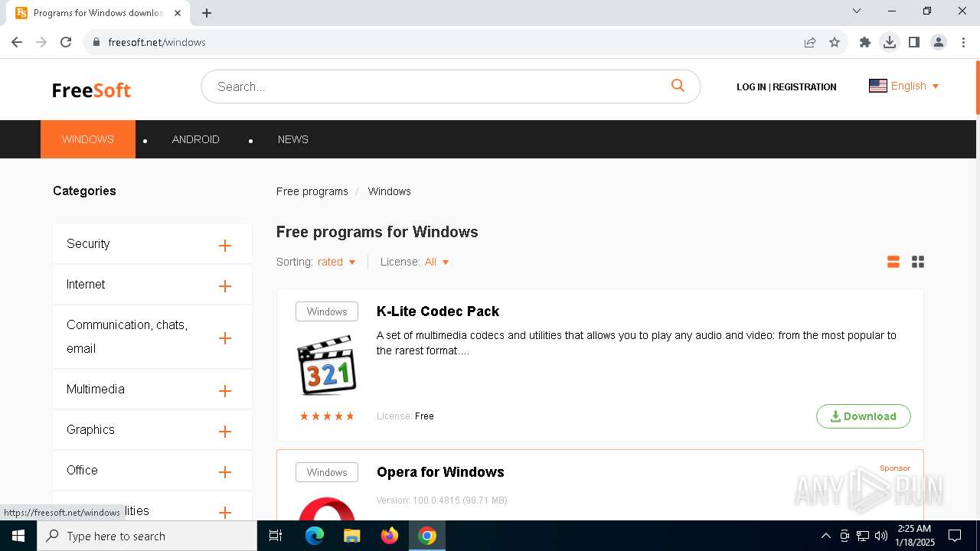The height and width of the screenshot is (551, 980).
Task: Open Windows Start menu
Action: tap(18, 536)
